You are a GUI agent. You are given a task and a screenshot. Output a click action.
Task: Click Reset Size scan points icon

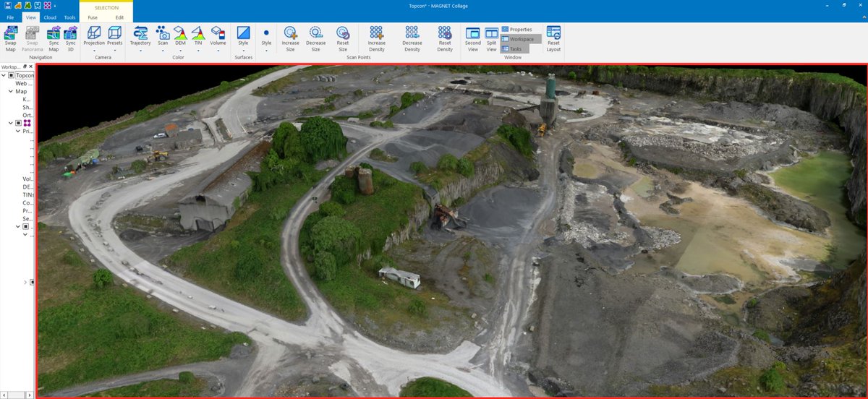[343, 33]
